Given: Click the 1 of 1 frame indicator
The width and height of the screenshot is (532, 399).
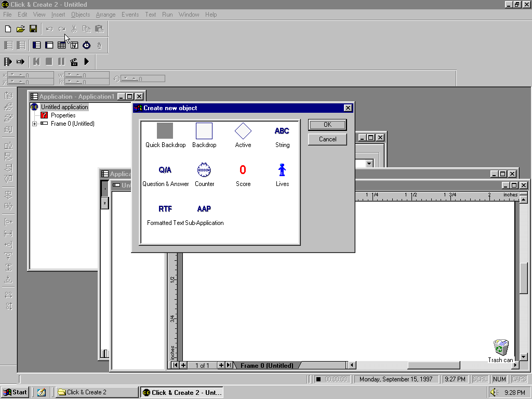Looking at the screenshot, I should click(202, 365).
